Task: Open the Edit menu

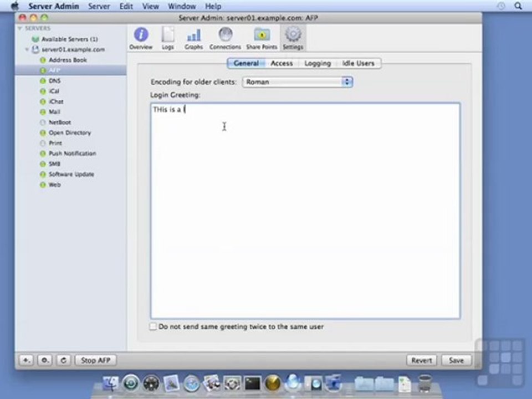Action: (126, 6)
